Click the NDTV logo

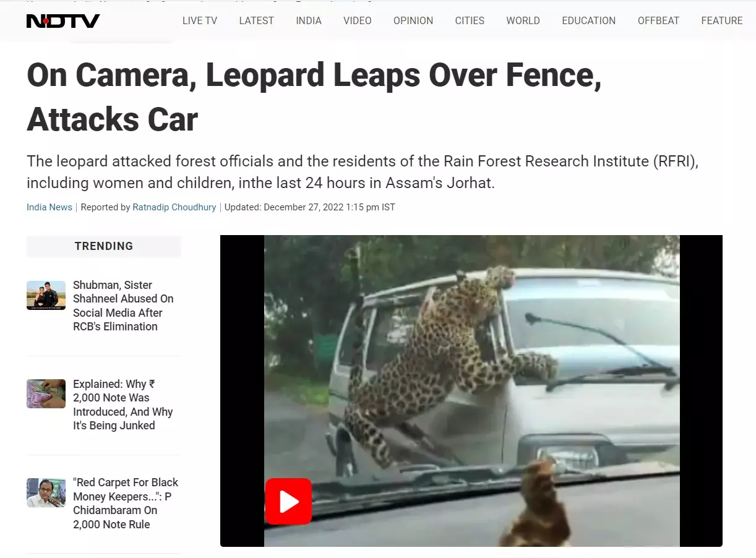(x=63, y=21)
